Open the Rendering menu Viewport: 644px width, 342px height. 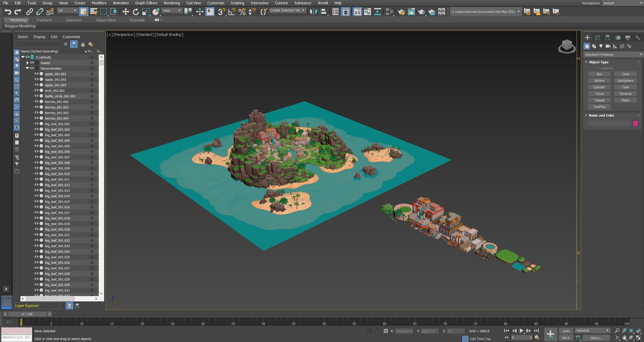pyautogui.click(x=172, y=3)
